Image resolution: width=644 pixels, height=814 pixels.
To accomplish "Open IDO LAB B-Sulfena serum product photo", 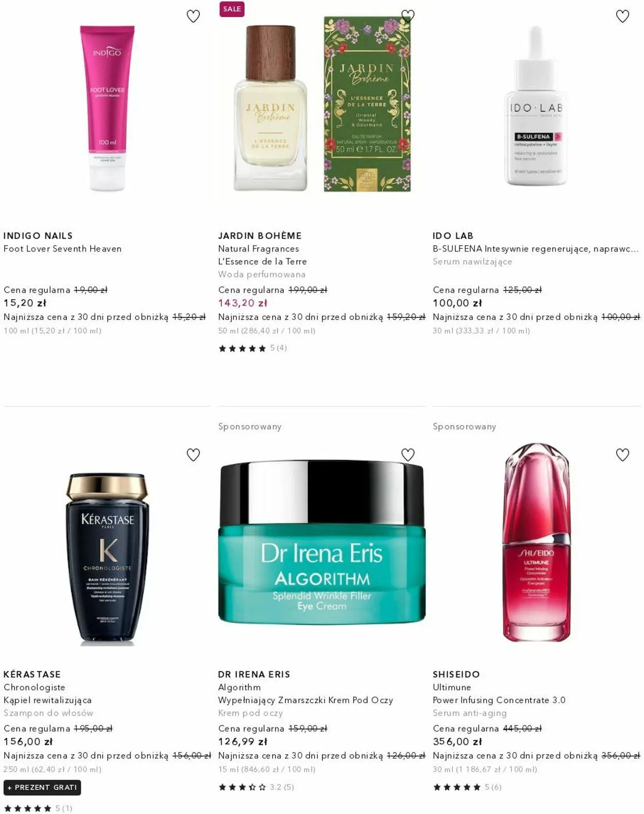I will tap(536, 106).
